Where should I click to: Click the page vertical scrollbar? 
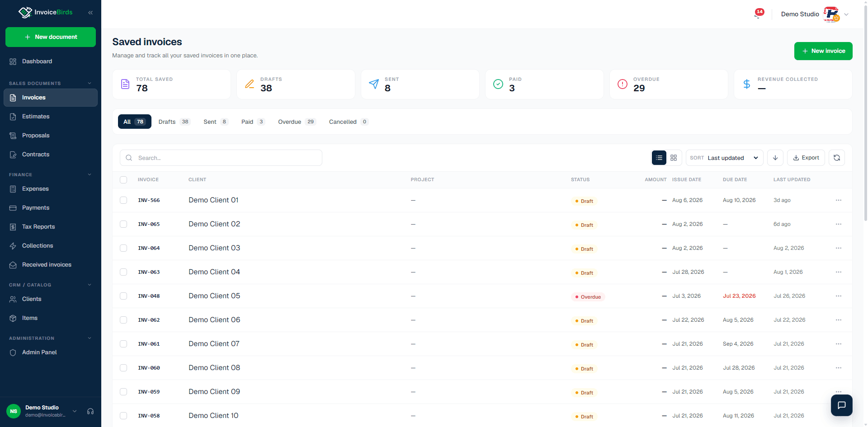pyautogui.click(x=865, y=113)
